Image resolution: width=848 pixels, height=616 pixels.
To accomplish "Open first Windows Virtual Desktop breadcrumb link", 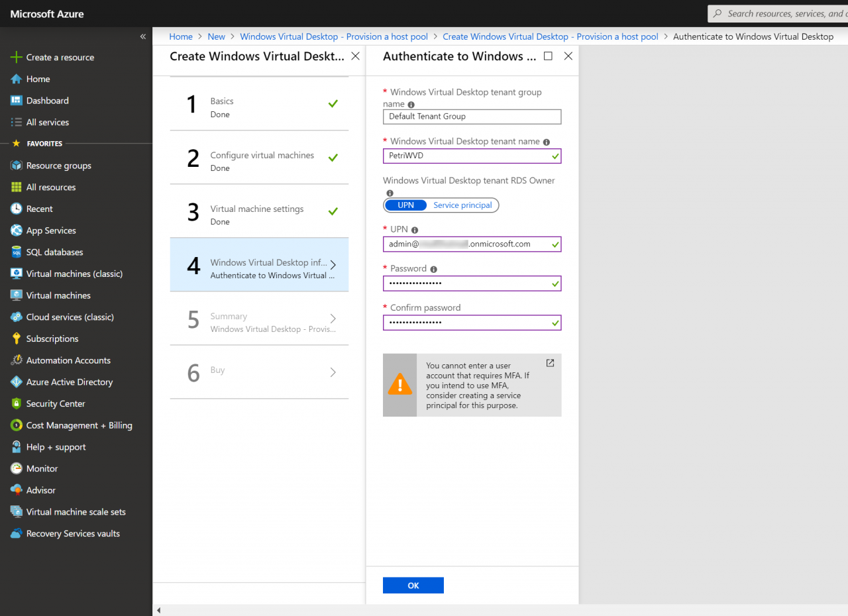I will [334, 37].
